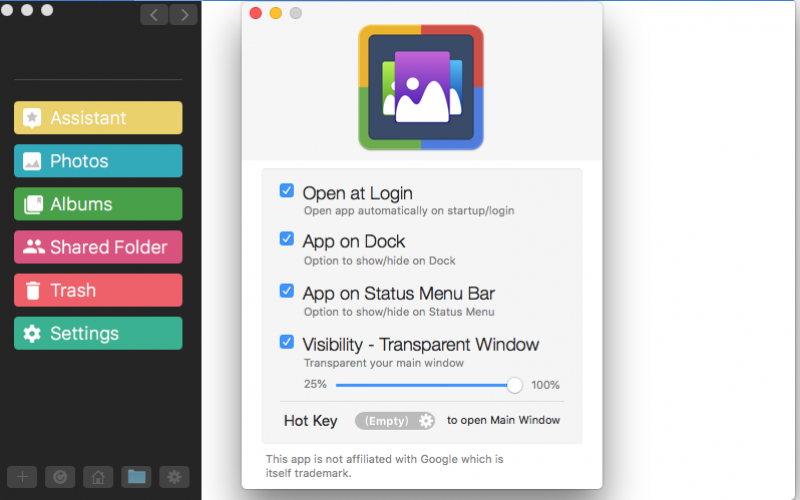
Task: Uncheck App on Status Menu Bar checkbox
Action: coord(287,291)
